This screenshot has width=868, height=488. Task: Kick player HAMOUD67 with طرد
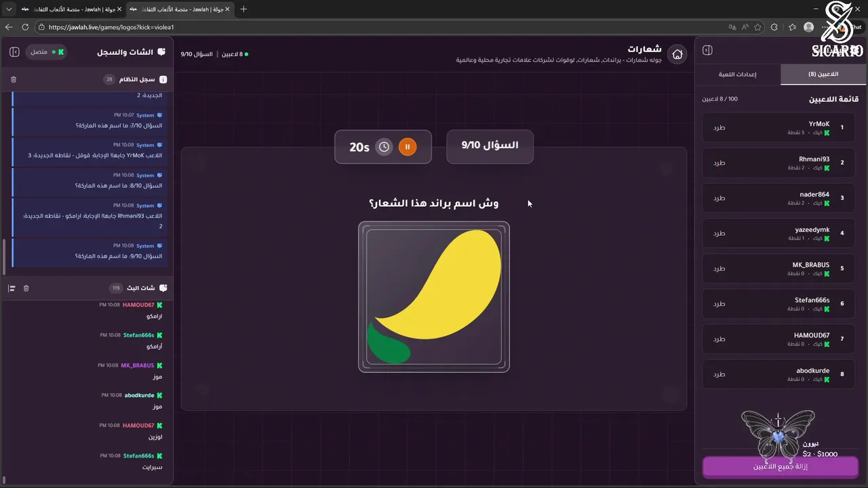719,339
